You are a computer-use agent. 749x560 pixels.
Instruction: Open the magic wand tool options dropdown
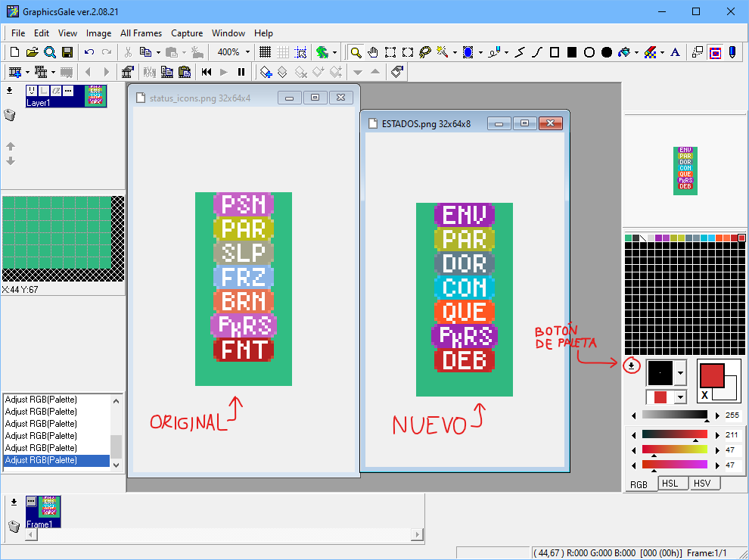point(453,53)
